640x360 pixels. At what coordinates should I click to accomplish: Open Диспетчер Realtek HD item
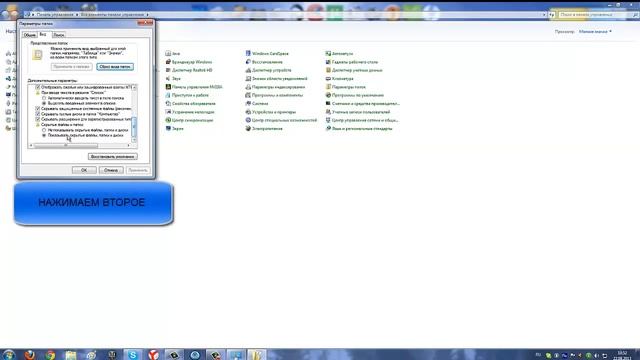(x=189, y=70)
